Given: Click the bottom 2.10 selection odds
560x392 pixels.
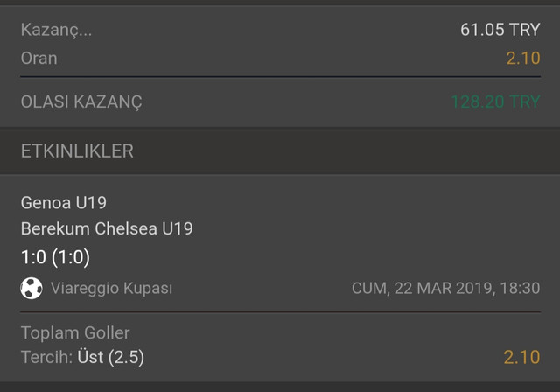Looking at the screenshot, I should 521,357.
